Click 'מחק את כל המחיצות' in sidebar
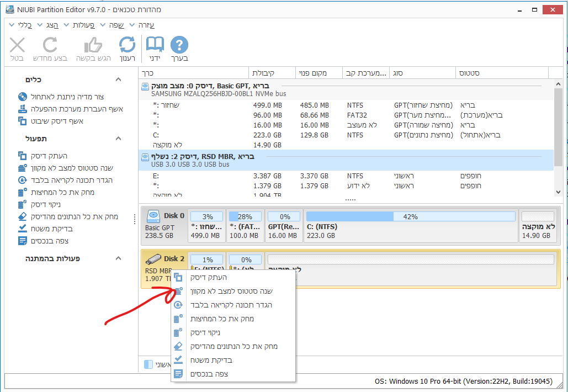568x392 pixels. point(63,192)
